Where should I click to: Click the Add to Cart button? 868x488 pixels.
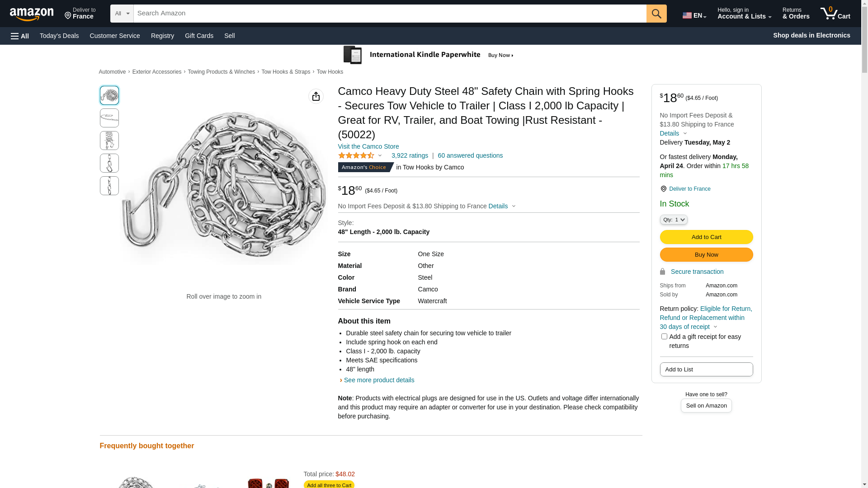click(x=706, y=237)
